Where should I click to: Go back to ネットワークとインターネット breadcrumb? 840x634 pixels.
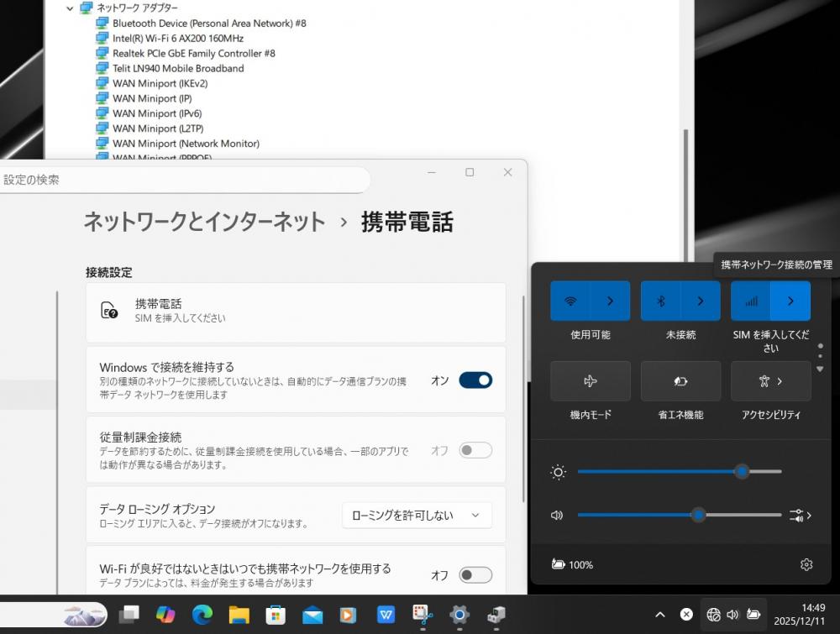(204, 222)
